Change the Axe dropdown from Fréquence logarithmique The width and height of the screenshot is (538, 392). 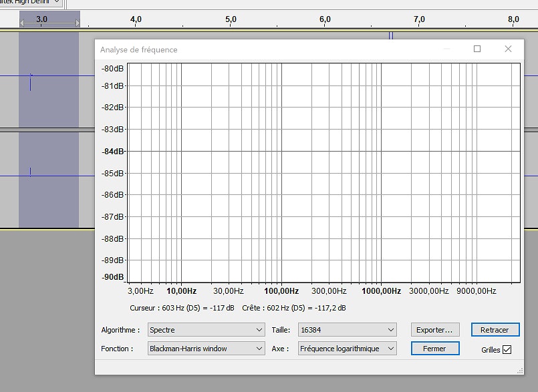pos(348,349)
